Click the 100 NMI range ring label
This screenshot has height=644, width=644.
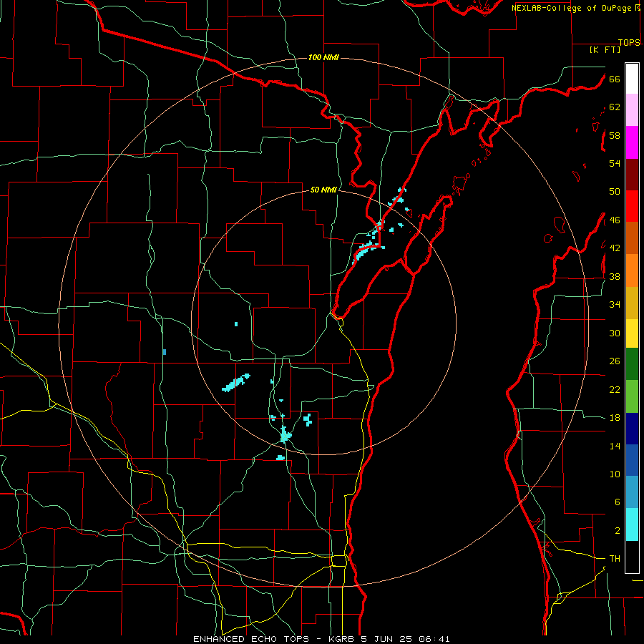pos(323,57)
